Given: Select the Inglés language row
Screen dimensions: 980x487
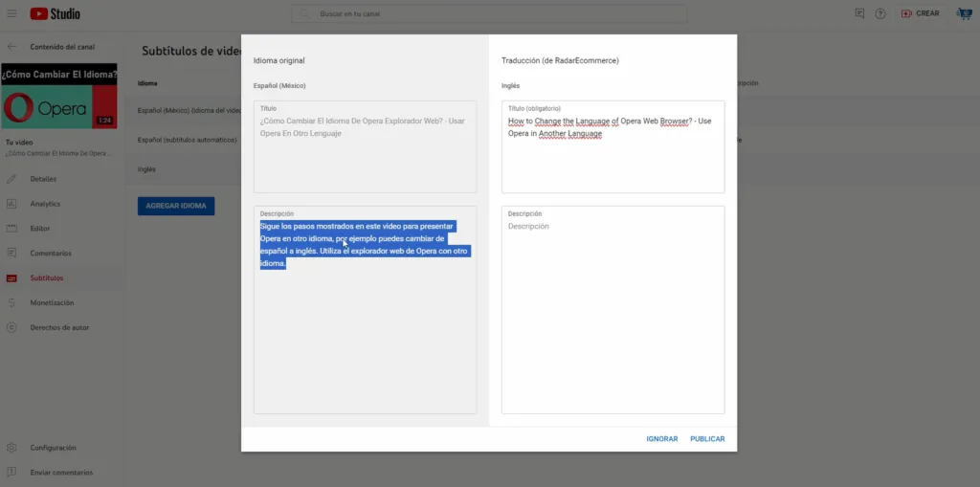Looking at the screenshot, I should tap(183, 169).
